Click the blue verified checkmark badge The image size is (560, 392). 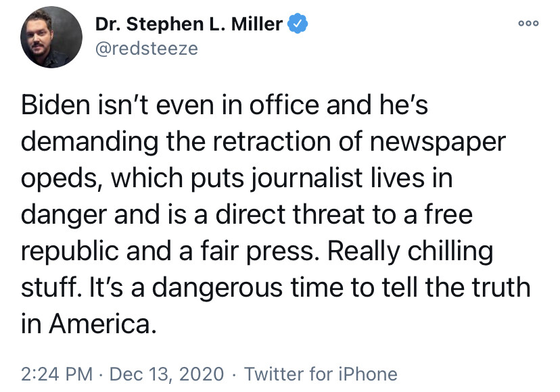coord(297,24)
